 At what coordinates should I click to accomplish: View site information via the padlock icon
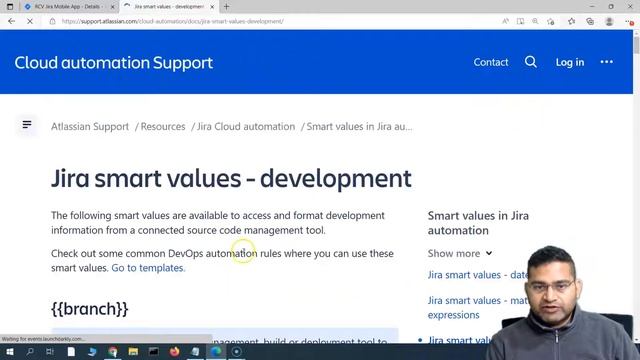coord(52,21)
